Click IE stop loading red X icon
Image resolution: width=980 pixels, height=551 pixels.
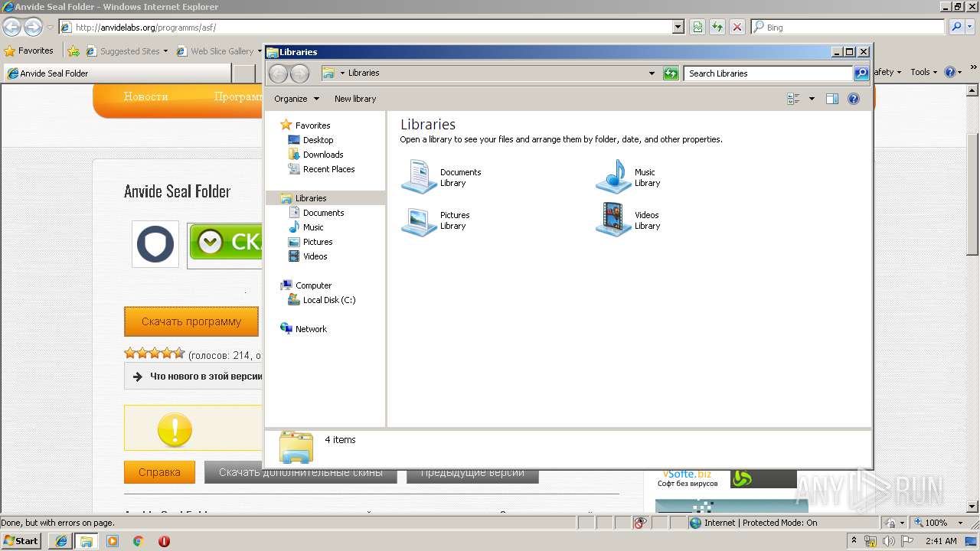pos(737,28)
